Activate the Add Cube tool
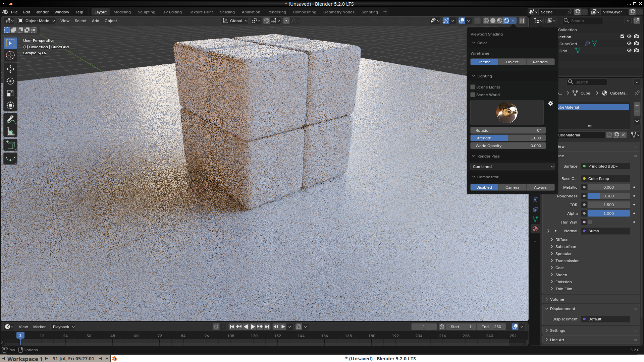 tap(10, 145)
